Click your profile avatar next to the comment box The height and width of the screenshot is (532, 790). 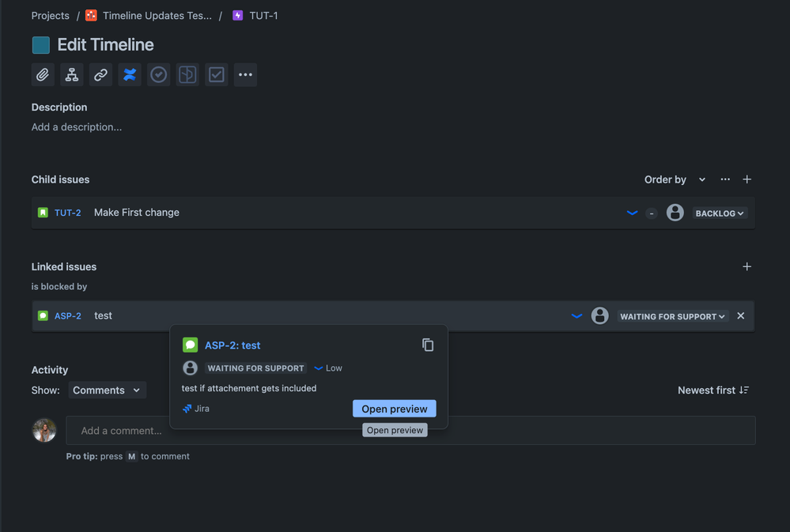pos(43,430)
